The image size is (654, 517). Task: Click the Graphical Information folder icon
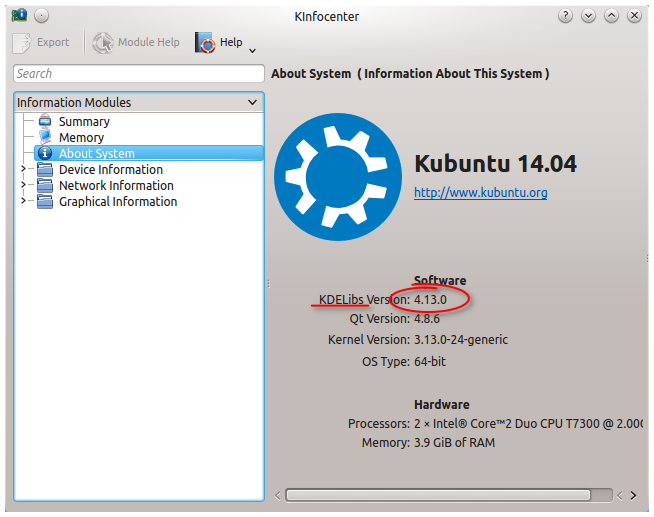point(44,201)
